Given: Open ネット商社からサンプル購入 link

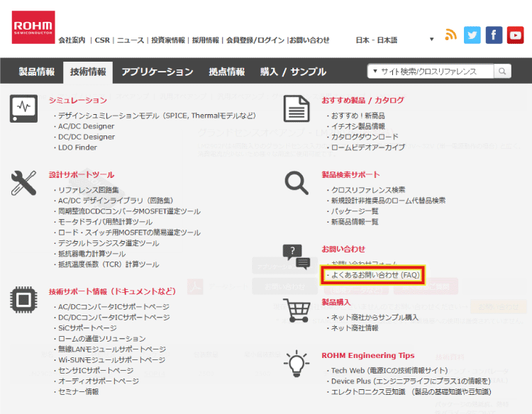Looking at the screenshot, I should [375, 318].
